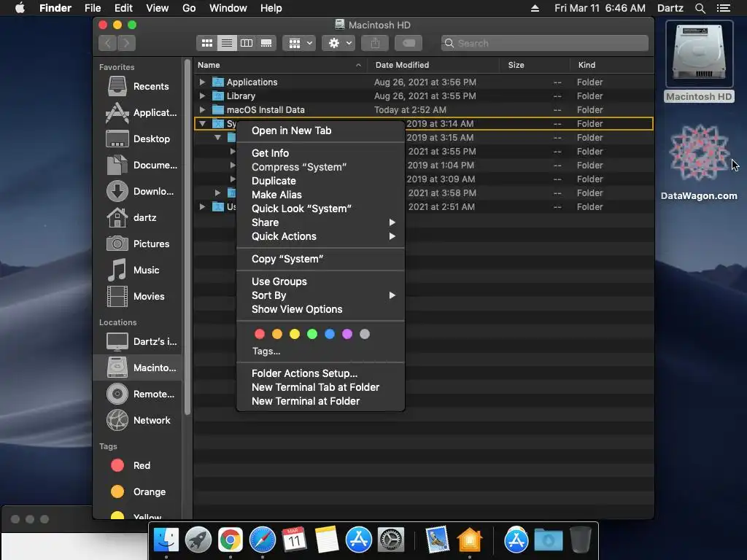Filter by the Orange sidebar tag
This screenshot has height=560, width=747.
[x=138, y=491]
